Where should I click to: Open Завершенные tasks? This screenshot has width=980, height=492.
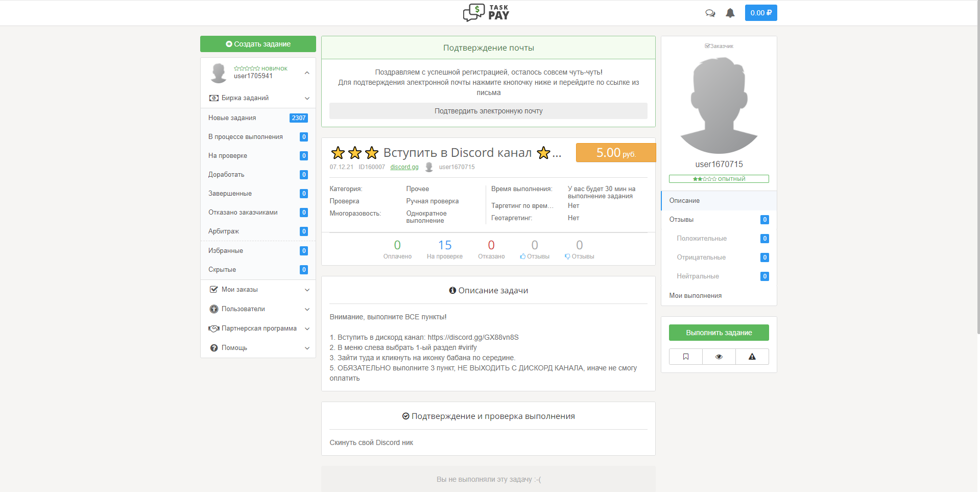(x=258, y=194)
